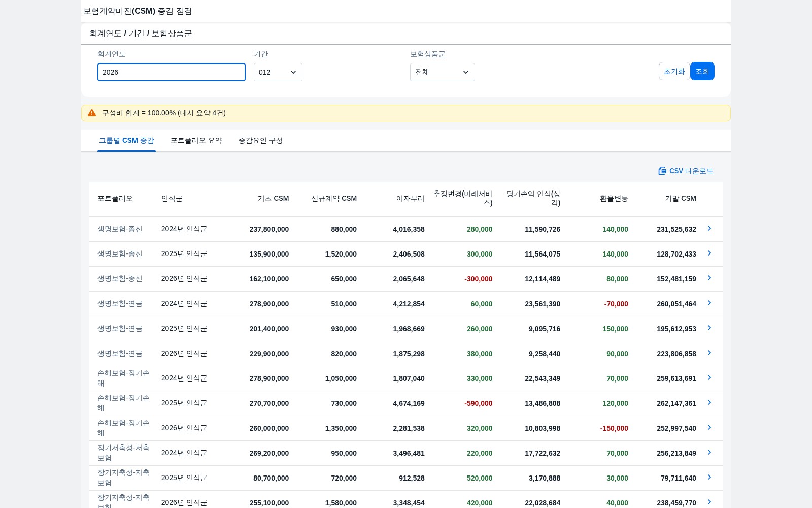Click the 520,000 estimate change value

click(x=480, y=478)
